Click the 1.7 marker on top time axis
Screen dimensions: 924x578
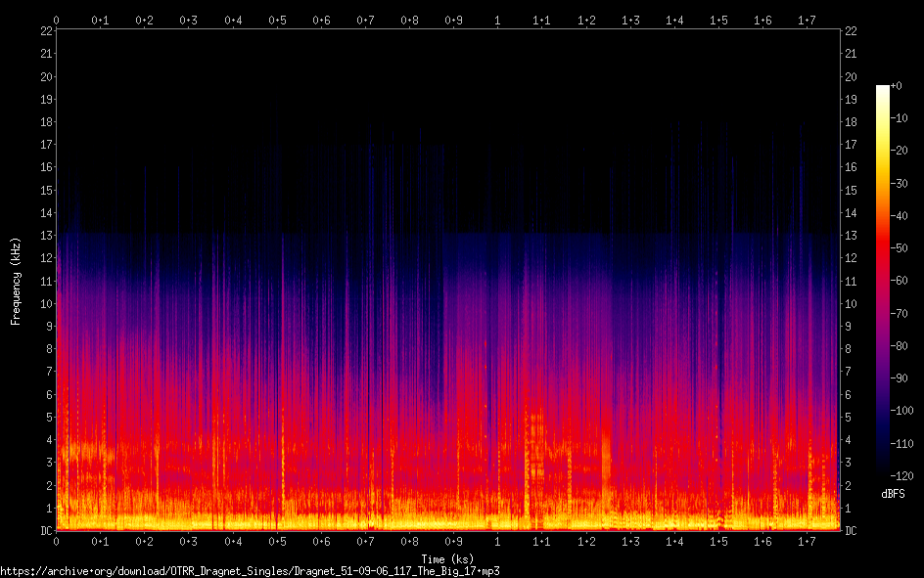[807, 20]
